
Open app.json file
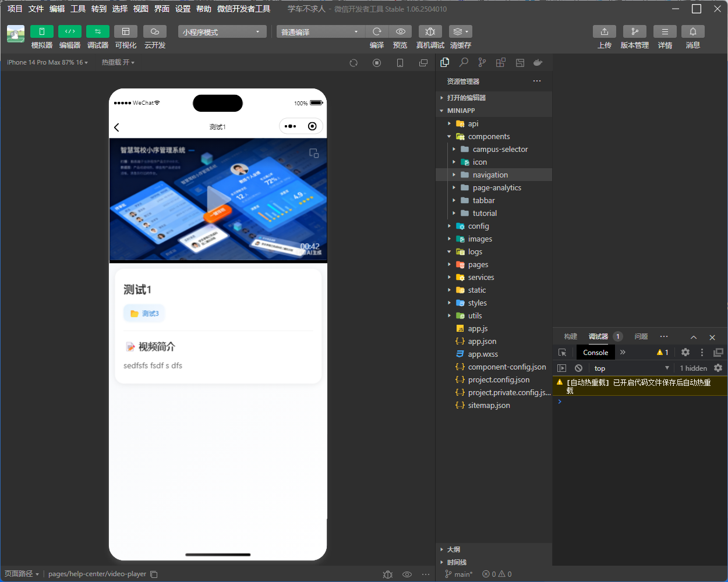tap(482, 342)
